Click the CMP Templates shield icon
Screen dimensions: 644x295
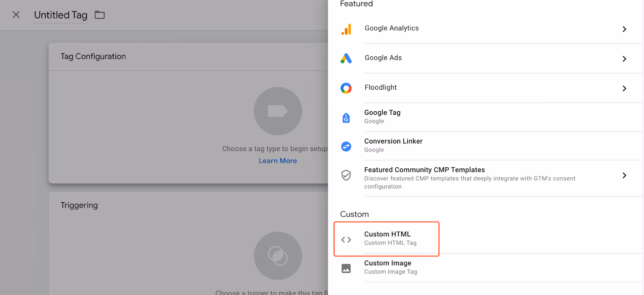click(346, 175)
